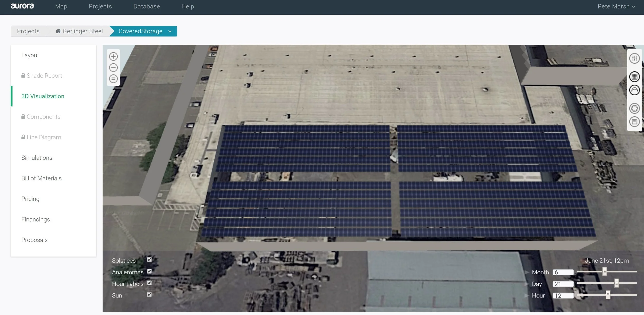Collapse the Month row disclosure triangle
Image resolution: width=644 pixels, height=315 pixels.
pos(527,272)
